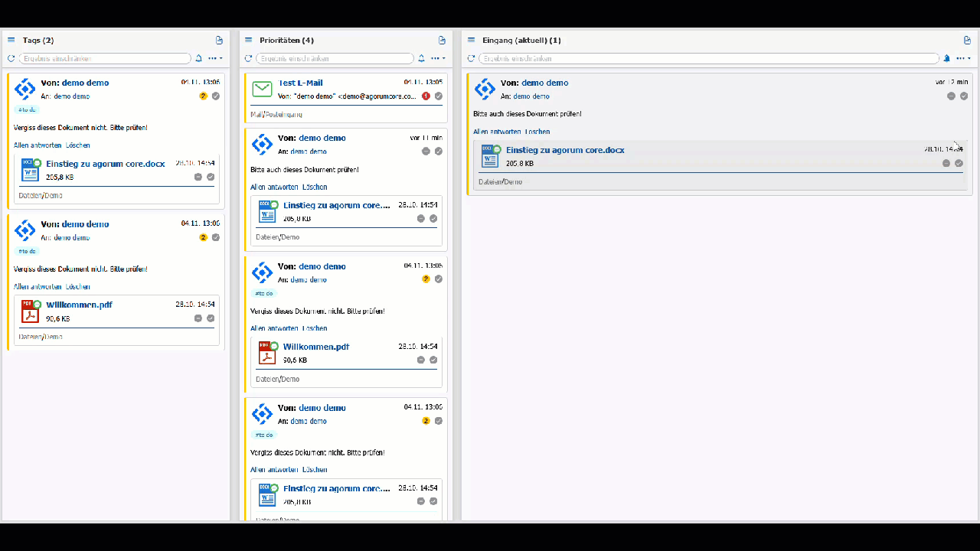The image size is (980, 551).
Task: Expand the three-dots dropdown in the Eingang column
Action: point(963,58)
